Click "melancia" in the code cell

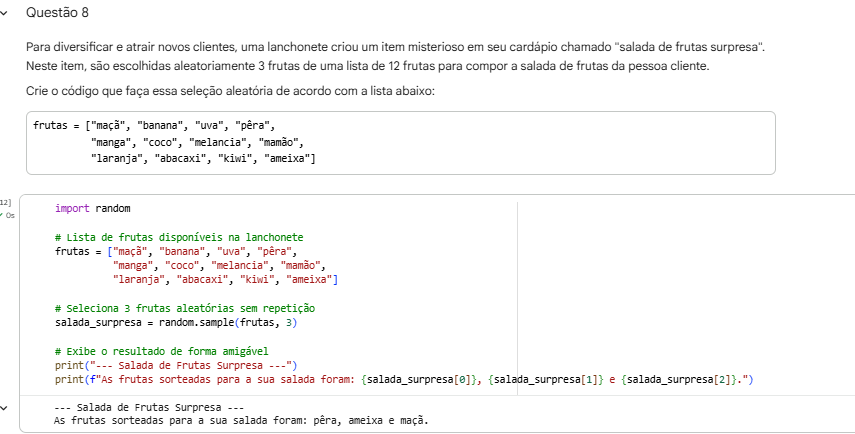(x=239, y=266)
